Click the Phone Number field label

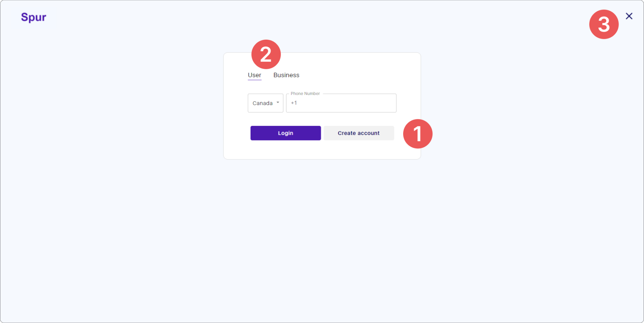305,93
